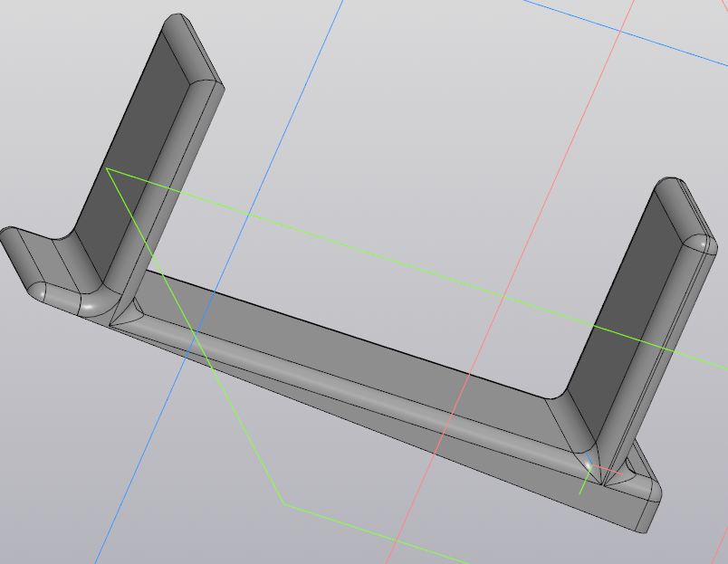Select the green plane's corner vertex on the left arm

tap(107, 169)
